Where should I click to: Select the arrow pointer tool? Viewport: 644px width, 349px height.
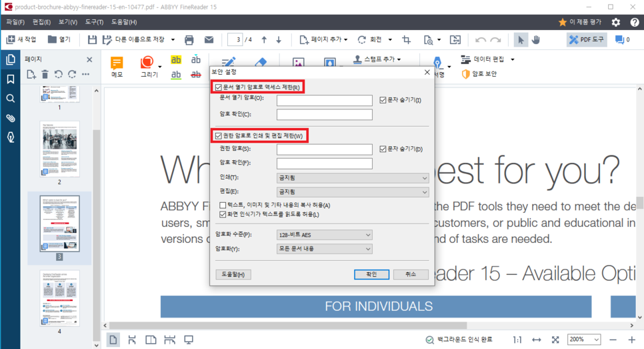tap(521, 40)
